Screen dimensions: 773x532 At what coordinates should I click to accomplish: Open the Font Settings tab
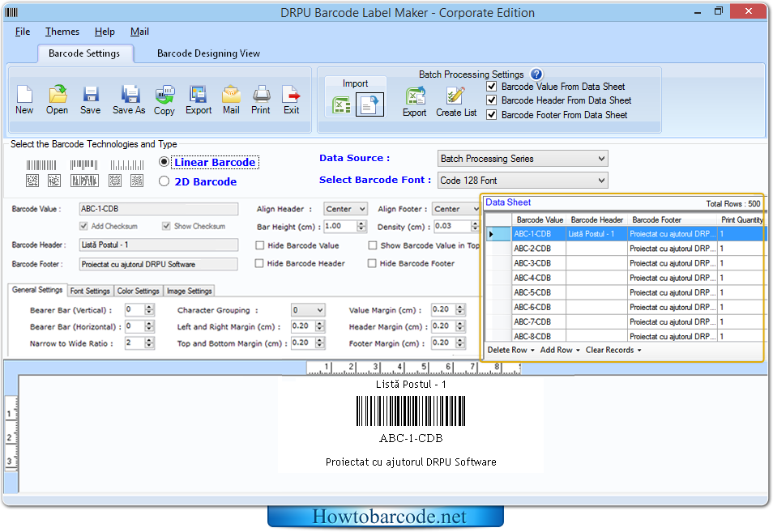pos(90,292)
